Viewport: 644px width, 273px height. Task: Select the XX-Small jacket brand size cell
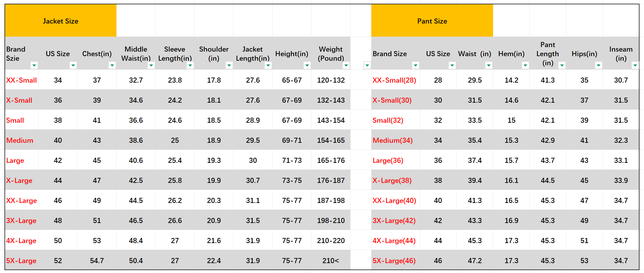coord(22,80)
